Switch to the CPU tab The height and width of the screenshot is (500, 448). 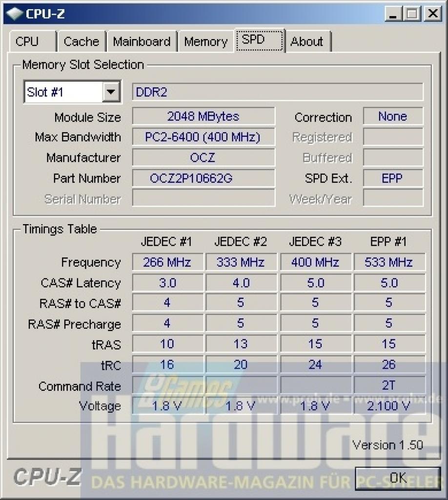pyautogui.click(x=33, y=42)
